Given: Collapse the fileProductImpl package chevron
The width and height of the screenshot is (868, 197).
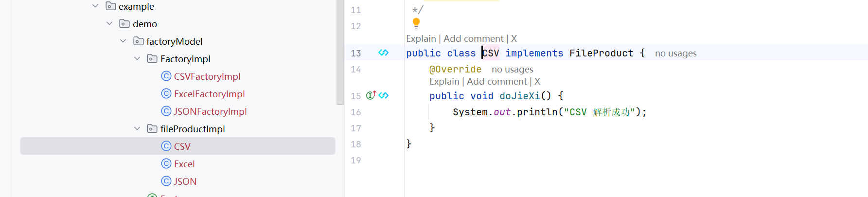Looking at the screenshot, I should tap(137, 129).
